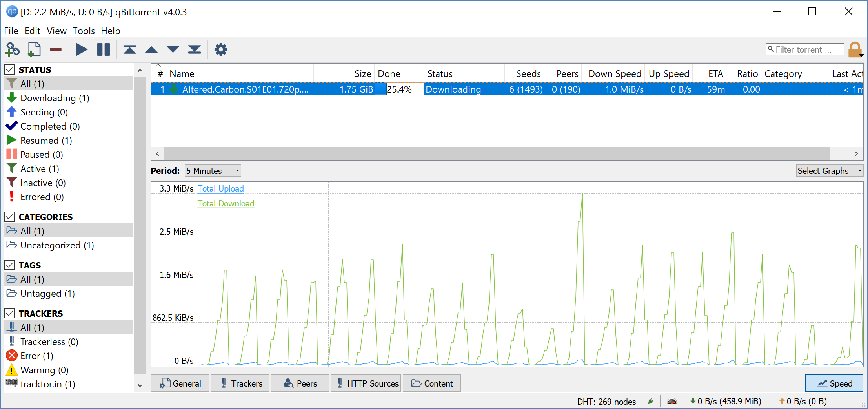Open the Period 5 Minutes dropdown
Image resolution: width=868 pixels, height=409 pixels.
(213, 171)
